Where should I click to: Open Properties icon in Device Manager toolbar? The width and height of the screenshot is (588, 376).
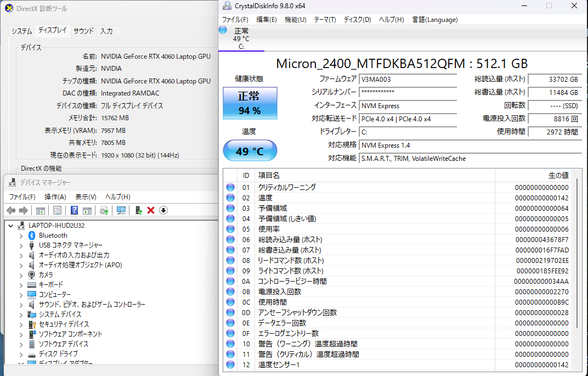(x=57, y=211)
